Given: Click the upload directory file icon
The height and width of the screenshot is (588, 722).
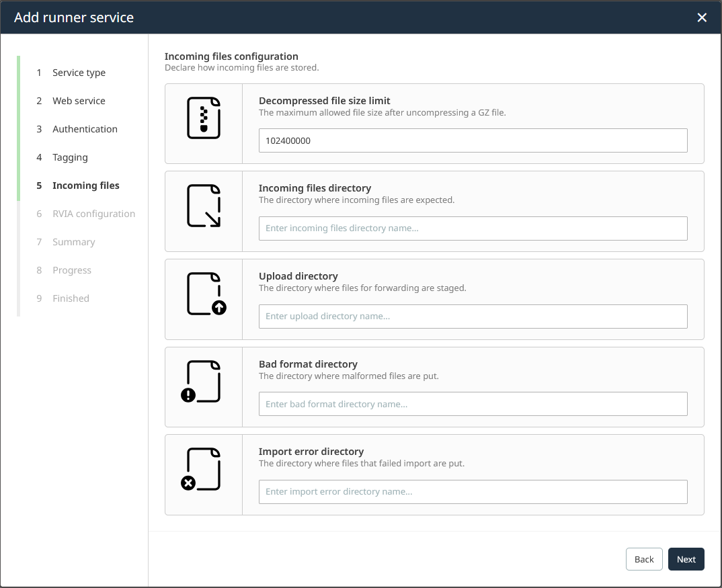Looking at the screenshot, I should click(204, 294).
